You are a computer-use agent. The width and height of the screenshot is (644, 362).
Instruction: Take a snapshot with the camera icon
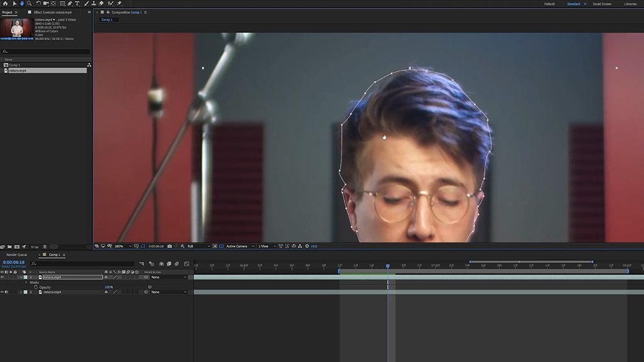[x=170, y=246]
